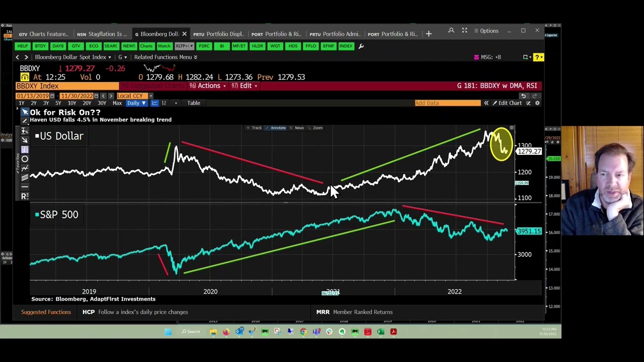Open the search magnifier icon in title bar
This screenshot has height=362, width=644.
tap(451, 31)
